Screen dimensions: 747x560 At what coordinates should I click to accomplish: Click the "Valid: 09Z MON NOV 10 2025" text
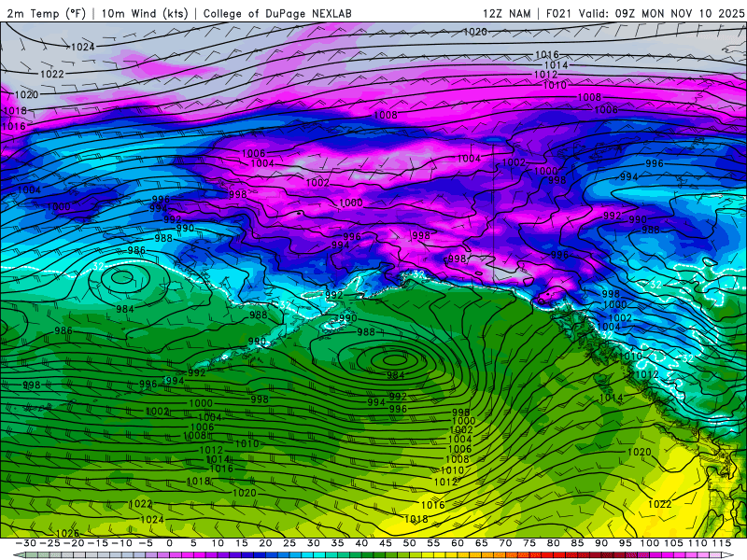coord(661,13)
